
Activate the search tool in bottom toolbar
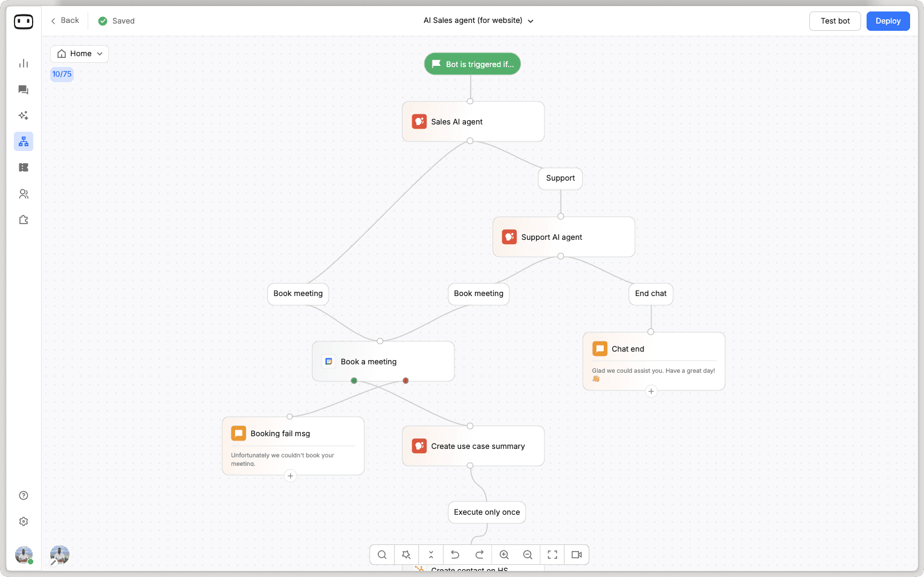[x=381, y=554]
